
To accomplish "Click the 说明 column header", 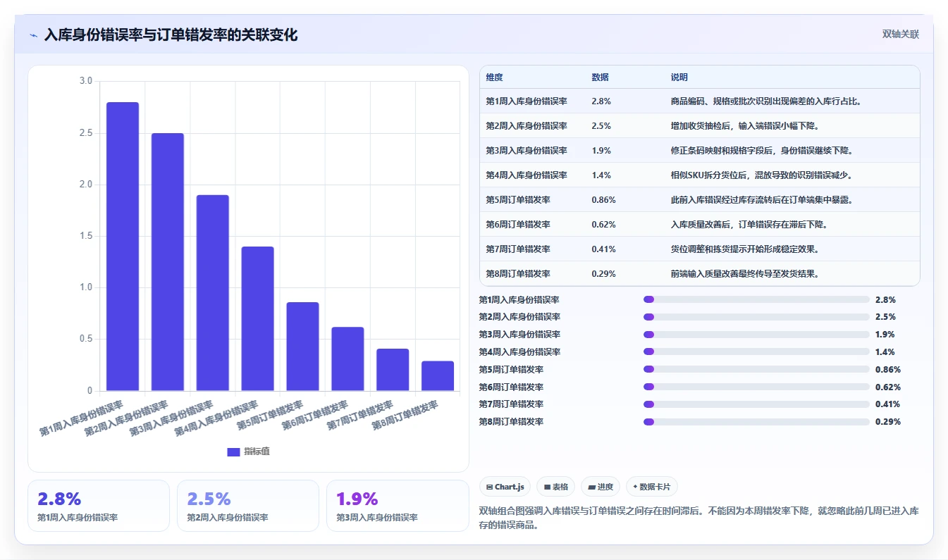I will tap(679, 77).
